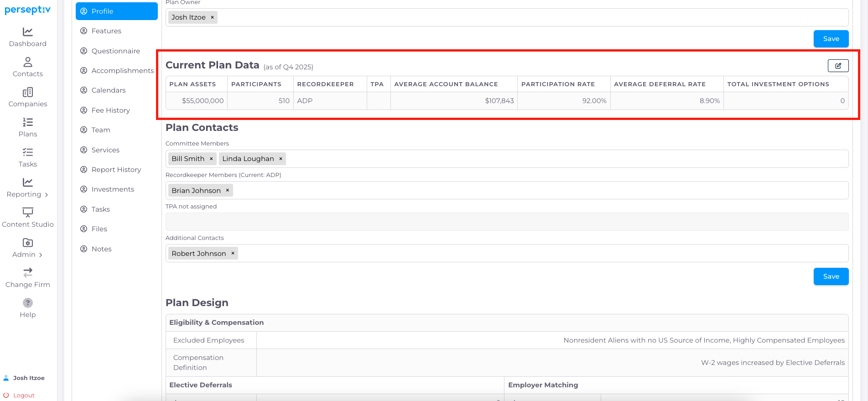Click the Logout link

pyautogui.click(x=24, y=395)
